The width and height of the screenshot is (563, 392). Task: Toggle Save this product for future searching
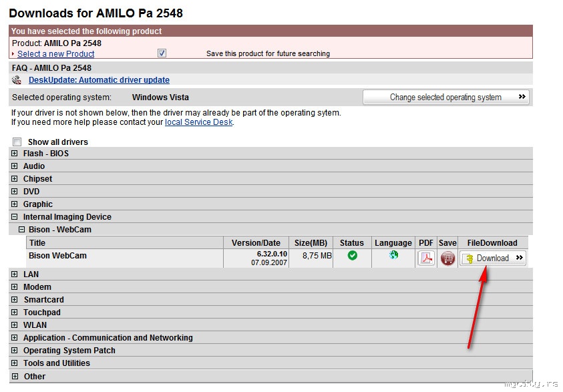pos(162,53)
